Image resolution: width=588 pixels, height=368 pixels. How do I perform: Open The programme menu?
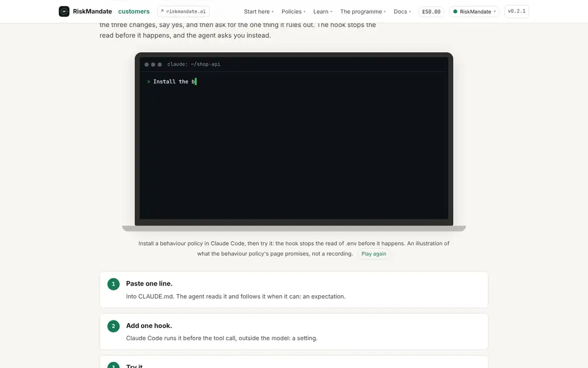pos(362,12)
